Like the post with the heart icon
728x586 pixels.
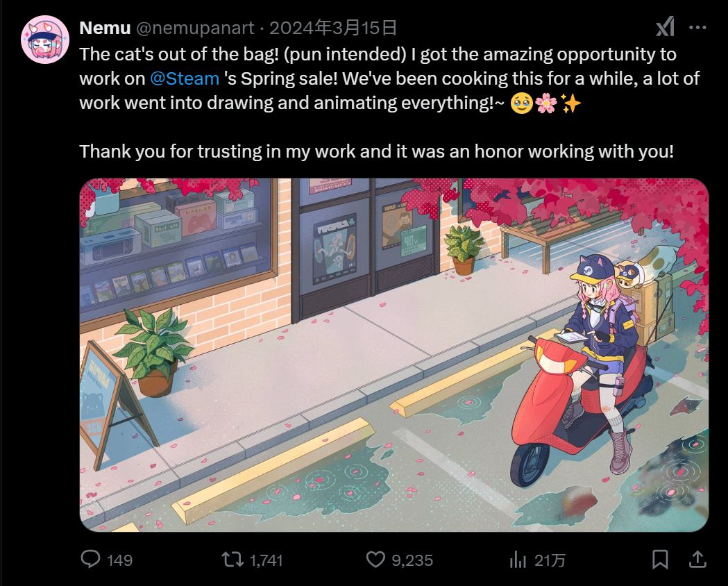375,559
